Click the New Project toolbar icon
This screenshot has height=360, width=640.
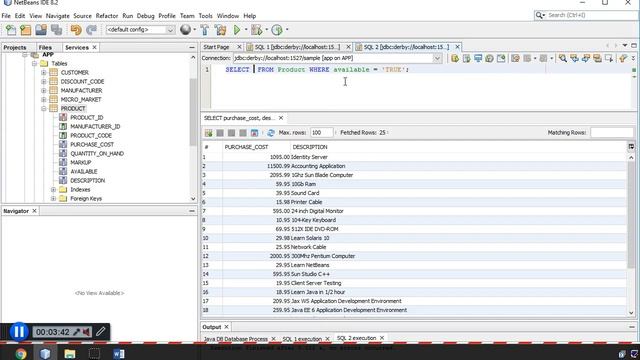(x=26, y=30)
